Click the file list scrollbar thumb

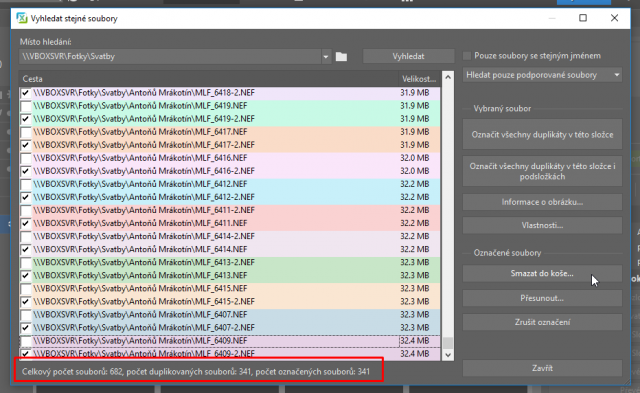pyautogui.click(x=448, y=343)
